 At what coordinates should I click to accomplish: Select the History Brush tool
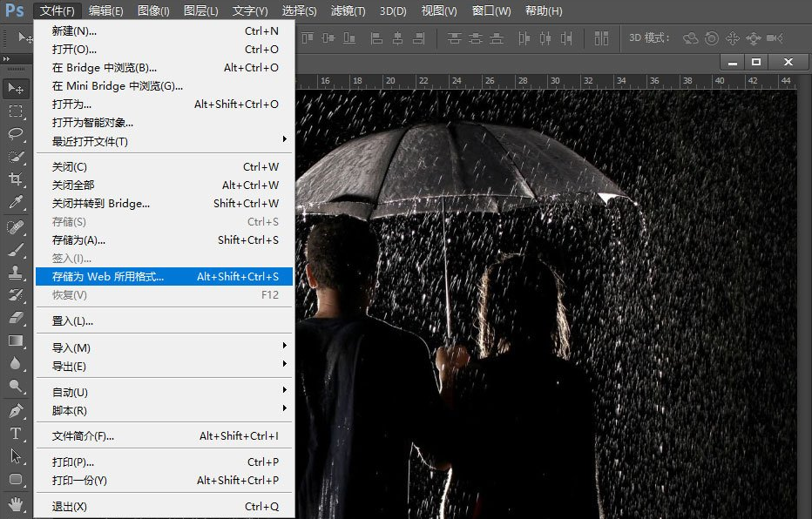(x=16, y=295)
